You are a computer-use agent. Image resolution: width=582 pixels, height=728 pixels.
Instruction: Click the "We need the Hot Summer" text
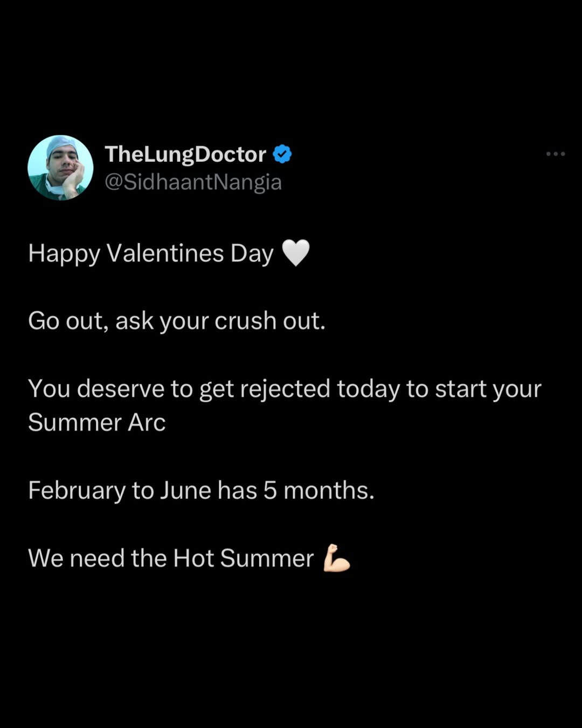tap(171, 558)
